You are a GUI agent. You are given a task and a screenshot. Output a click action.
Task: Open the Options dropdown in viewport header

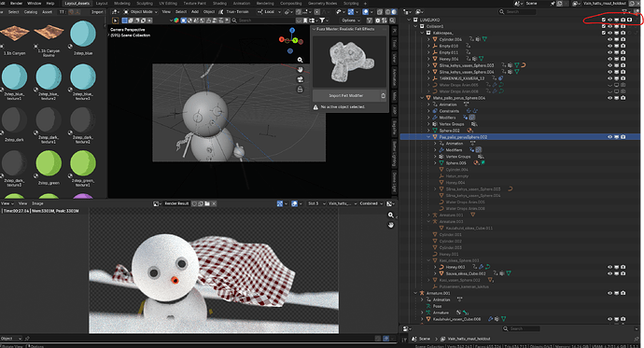(x=350, y=21)
